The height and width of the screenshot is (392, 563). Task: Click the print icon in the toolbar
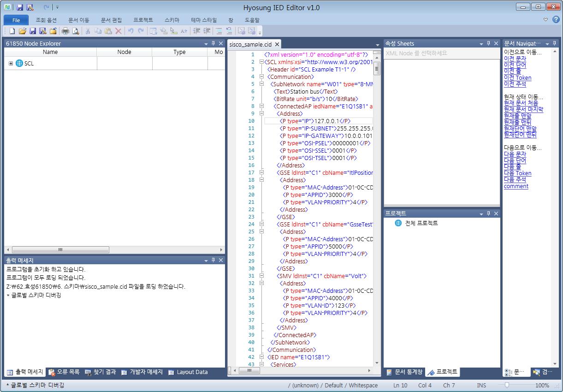point(65,31)
